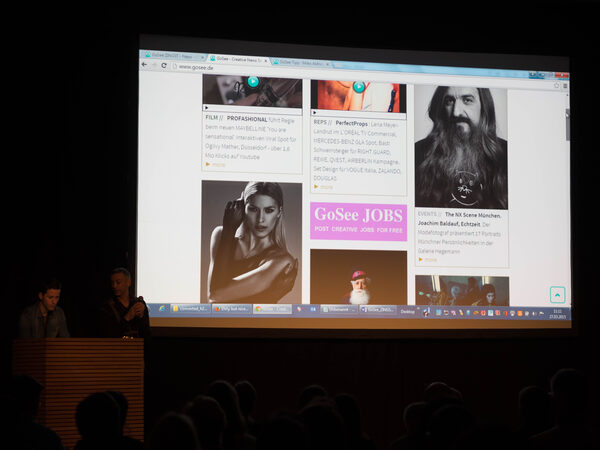Open the bearded man portrait image
The height and width of the screenshot is (450, 600).
pyautogui.click(x=461, y=147)
